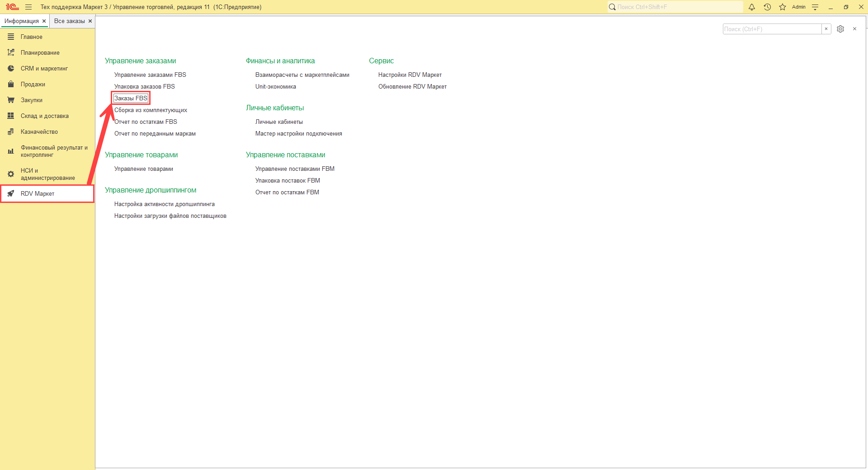Click the Продажи bag icon
Screen dimensions: 868x470
pos(11,84)
